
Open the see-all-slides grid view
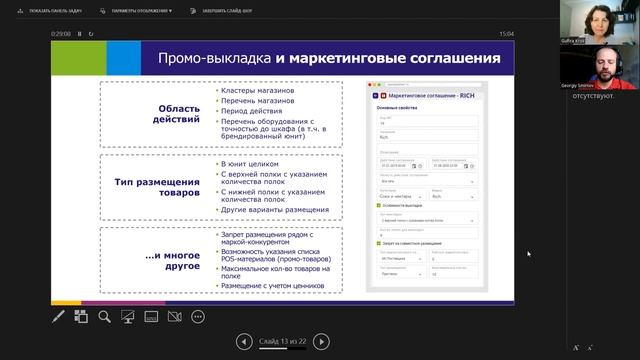[81, 316]
